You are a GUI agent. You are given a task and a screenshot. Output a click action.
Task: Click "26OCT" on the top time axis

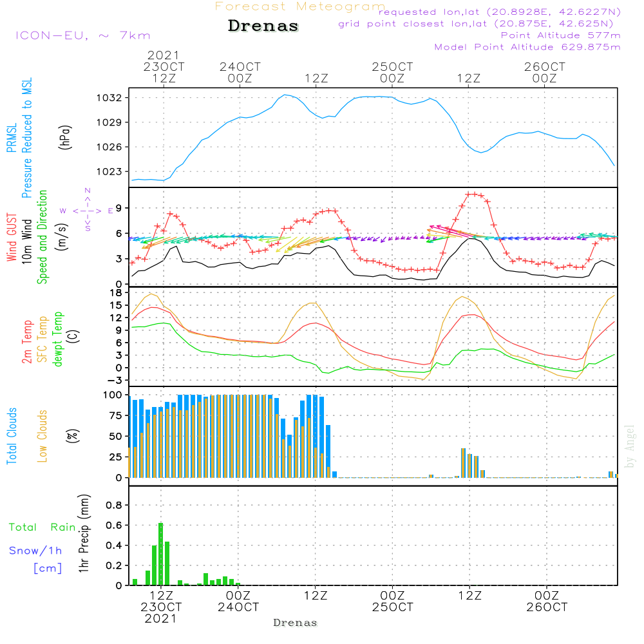tap(545, 66)
